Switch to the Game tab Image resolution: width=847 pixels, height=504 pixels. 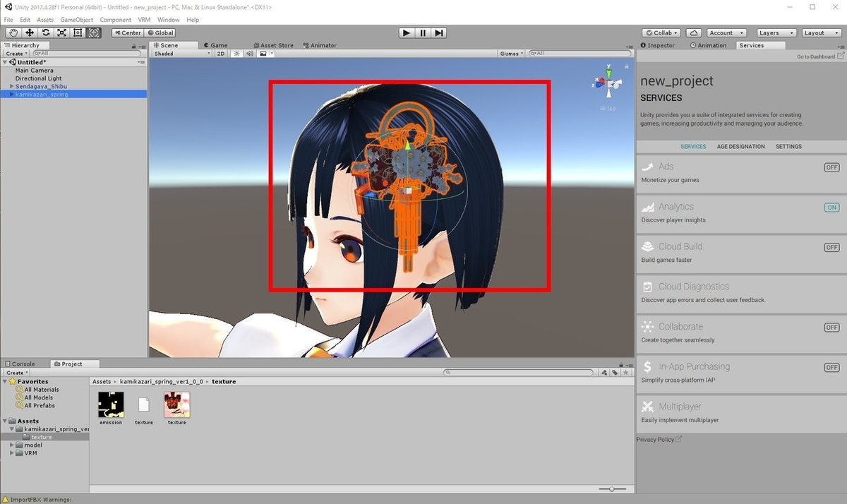pos(215,45)
